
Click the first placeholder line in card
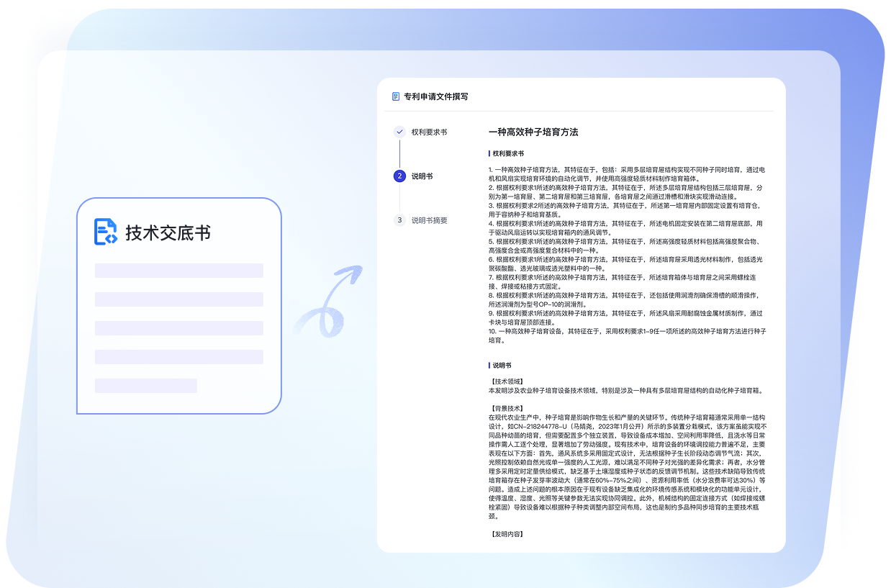click(178, 271)
